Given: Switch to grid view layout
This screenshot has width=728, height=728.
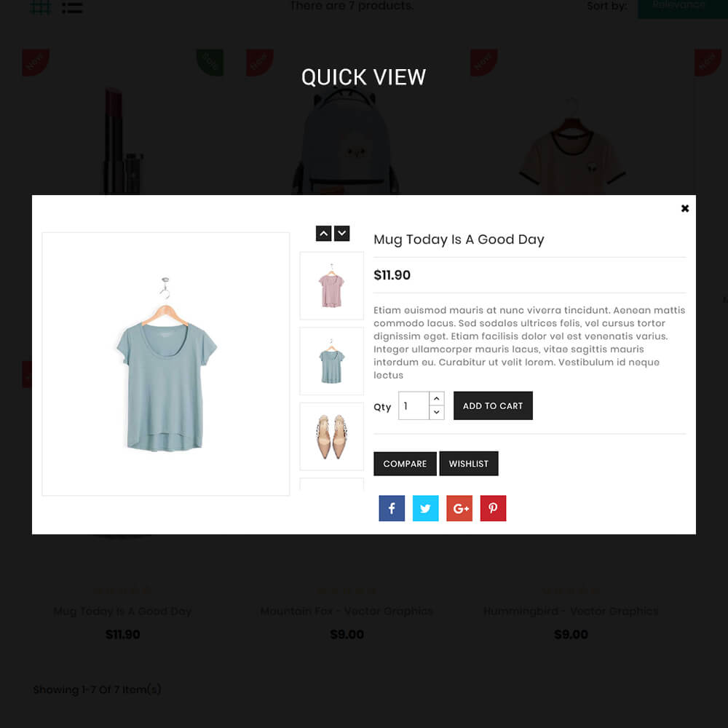Looking at the screenshot, I should point(40,7).
